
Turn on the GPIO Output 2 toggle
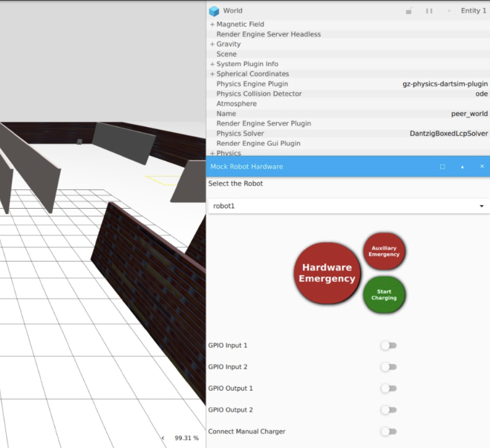[388, 410]
